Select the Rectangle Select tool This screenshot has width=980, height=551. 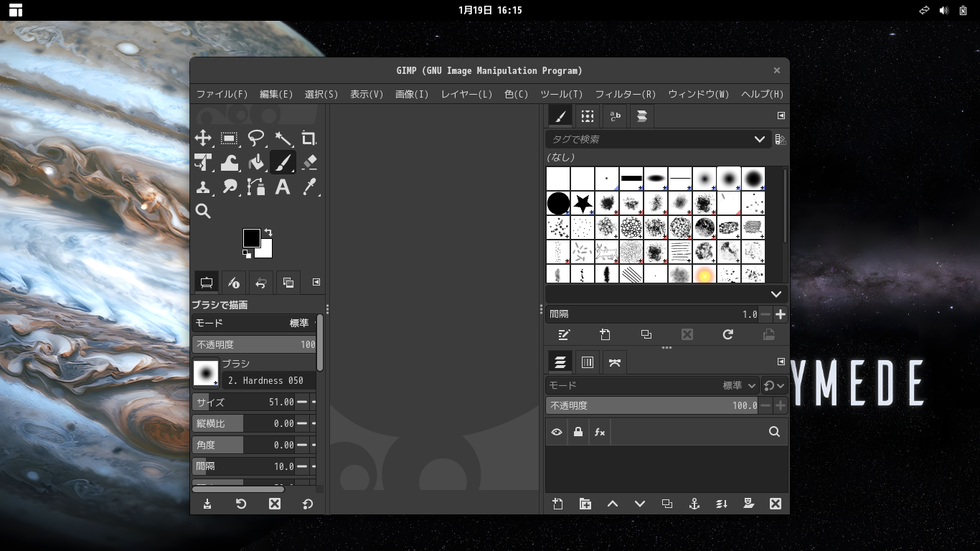point(230,138)
